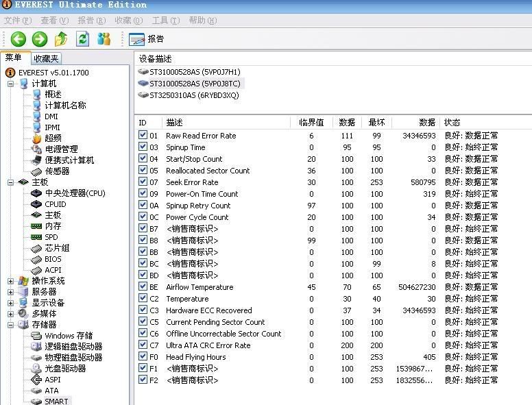Click the green back arrow toolbar icon

coord(18,39)
